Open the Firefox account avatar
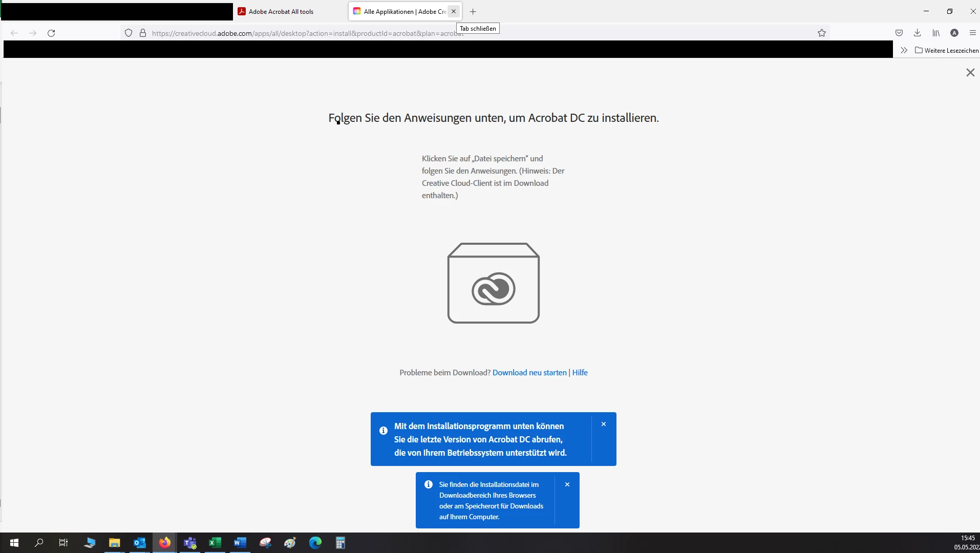The height and width of the screenshot is (553, 980). point(954,33)
